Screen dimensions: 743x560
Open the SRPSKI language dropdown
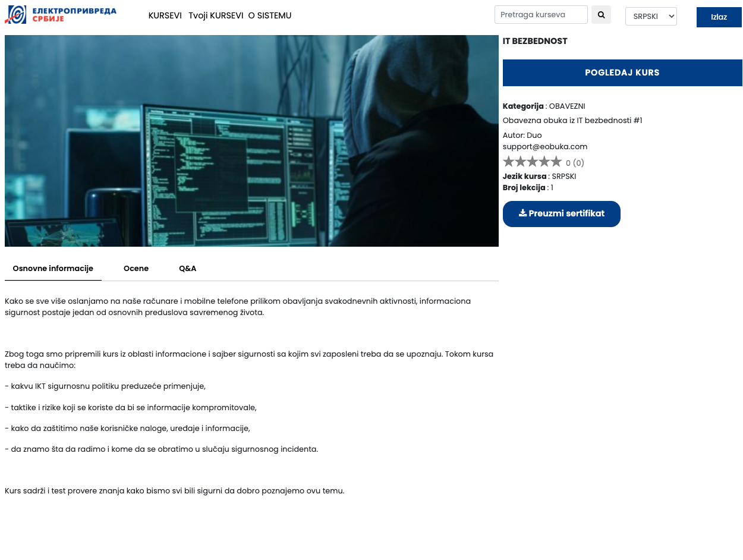(x=651, y=17)
